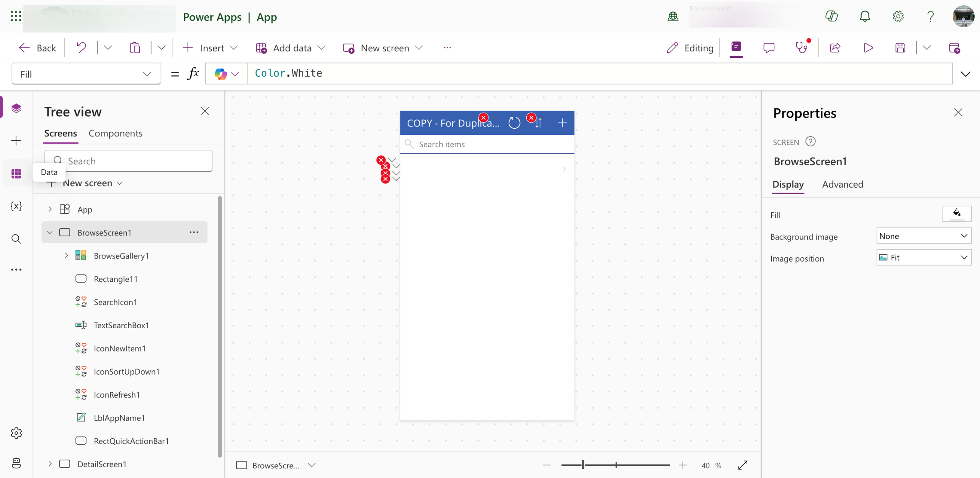This screenshot has width=980, height=478.
Task: Click the fit-to-window expand icon
Action: [743, 465]
